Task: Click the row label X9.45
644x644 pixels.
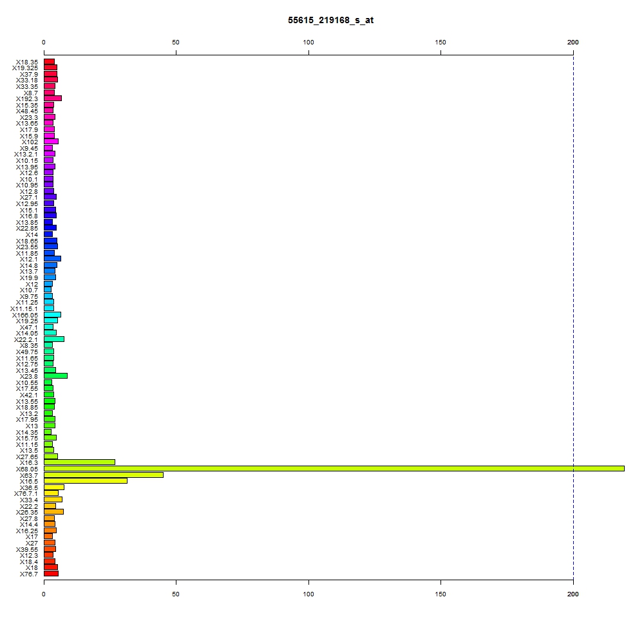Action: tap(29, 149)
